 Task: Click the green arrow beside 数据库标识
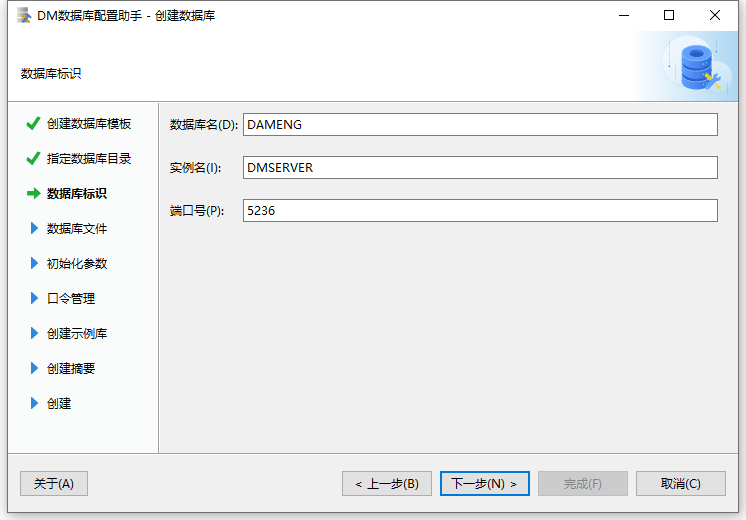33,193
